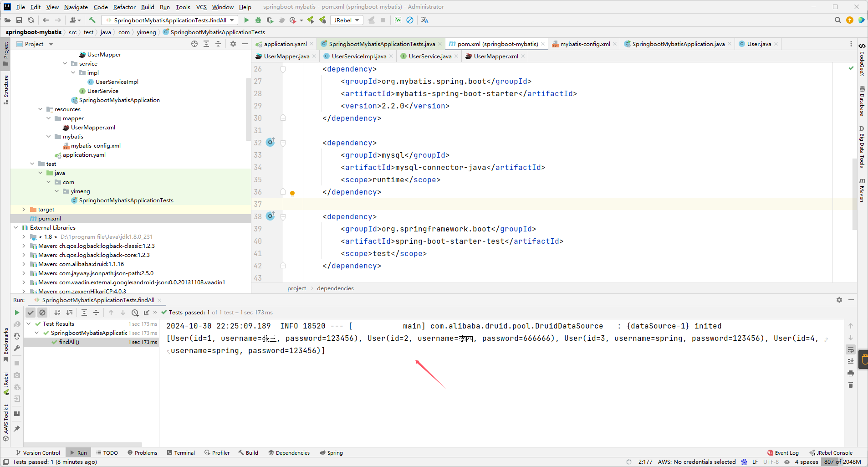Open the CodeGeeX sidebar tool
Screen dimensions: 868x467
pyautogui.click(x=862, y=59)
